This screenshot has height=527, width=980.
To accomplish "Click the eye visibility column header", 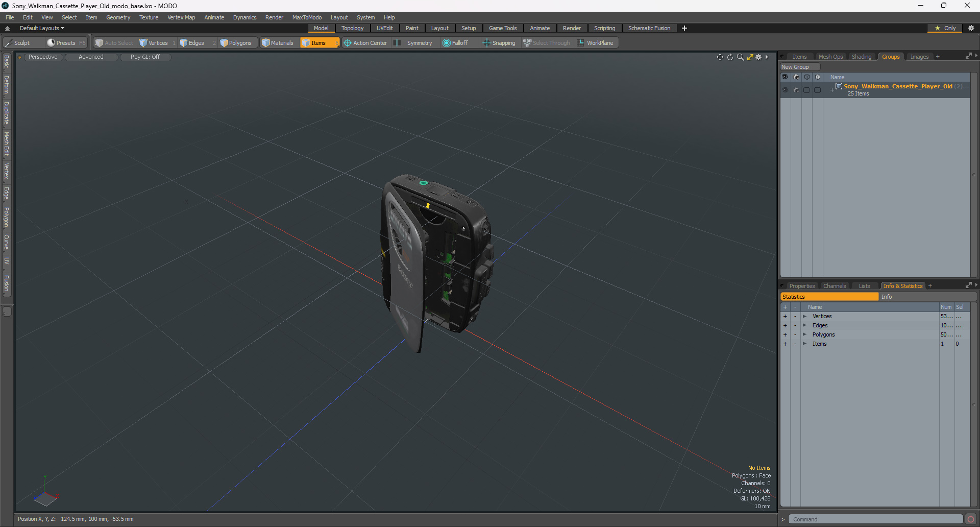I will click(785, 77).
